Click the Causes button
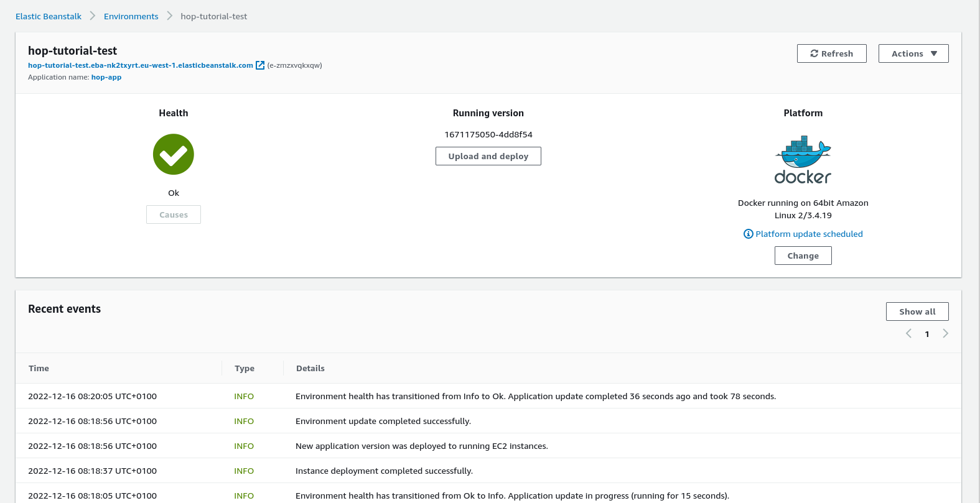Image resolution: width=980 pixels, height=503 pixels. tap(174, 215)
